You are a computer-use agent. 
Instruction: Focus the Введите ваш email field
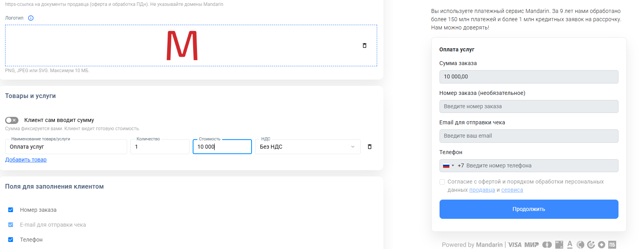[529, 136]
